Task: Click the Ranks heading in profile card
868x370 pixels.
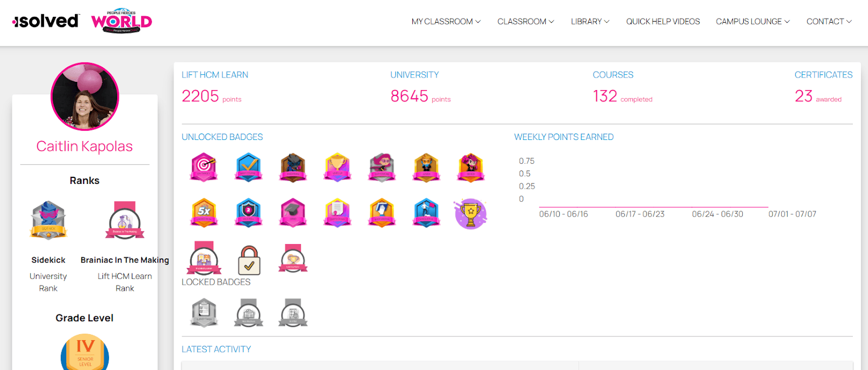Action: pos(85,181)
